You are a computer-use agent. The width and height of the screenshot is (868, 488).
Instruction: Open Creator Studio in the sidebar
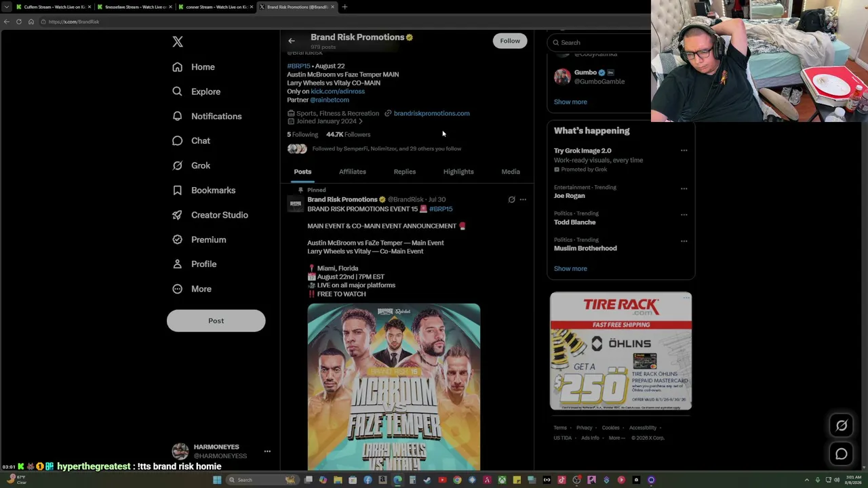click(x=210, y=215)
